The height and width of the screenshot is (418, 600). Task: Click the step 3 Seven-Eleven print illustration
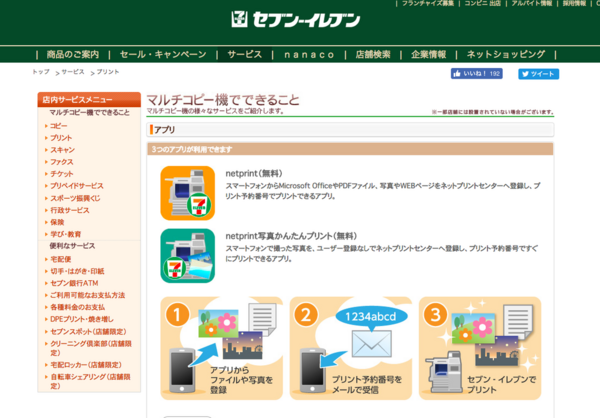pyautogui.click(x=480, y=348)
